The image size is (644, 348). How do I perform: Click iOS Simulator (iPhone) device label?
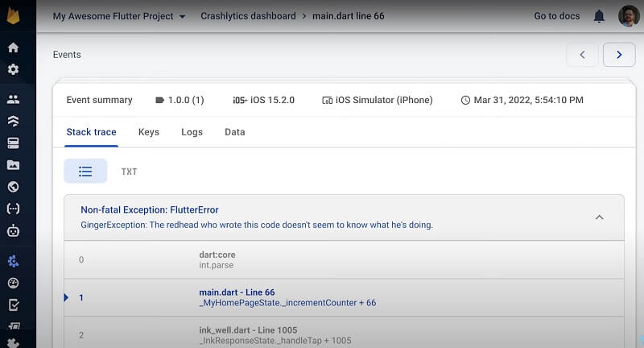pyautogui.click(x=377, y=100)
